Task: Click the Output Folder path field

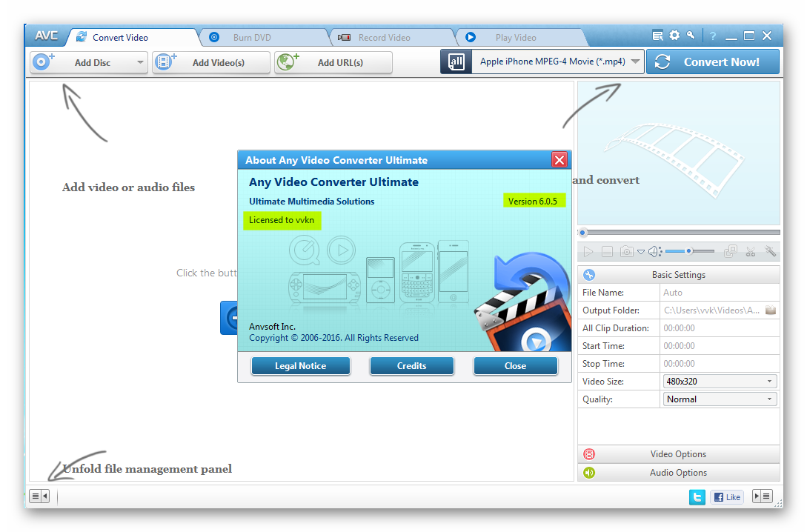Action: pyautogui.click(x=712, y=310)
